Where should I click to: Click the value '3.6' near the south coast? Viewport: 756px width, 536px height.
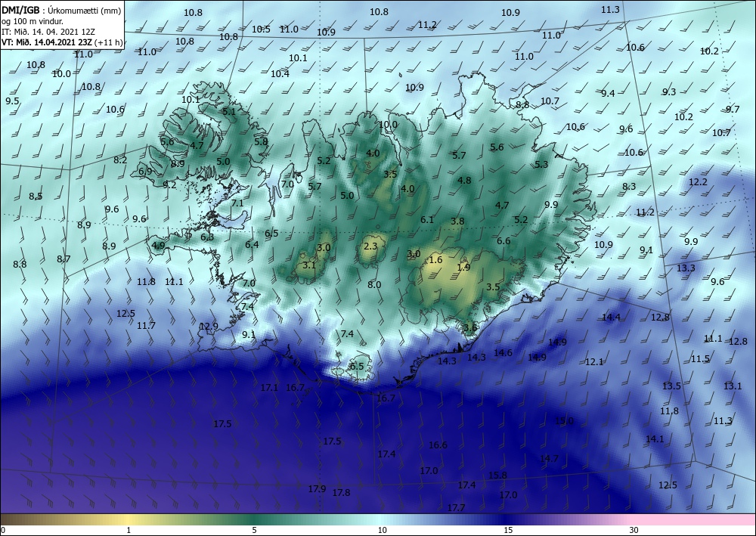tap(470, 328)
